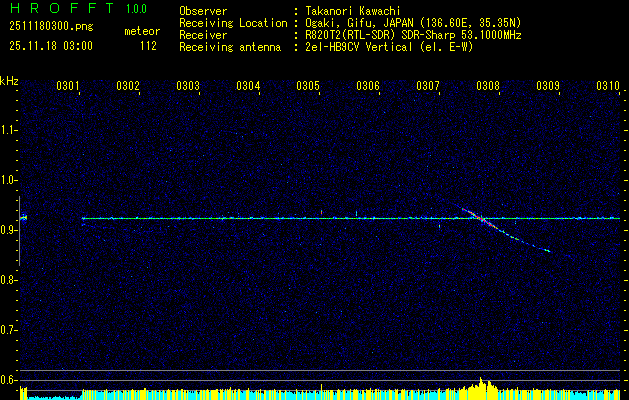The image size is (629, 400).
Task: Click the Receiving antenna label
Action: tap(230, 47)
